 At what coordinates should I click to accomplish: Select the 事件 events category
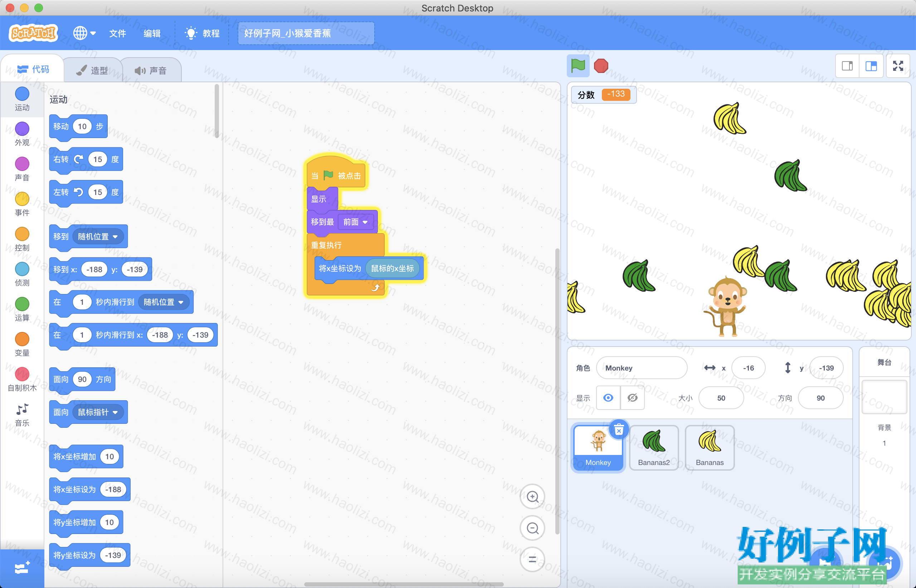pos(22,204)
